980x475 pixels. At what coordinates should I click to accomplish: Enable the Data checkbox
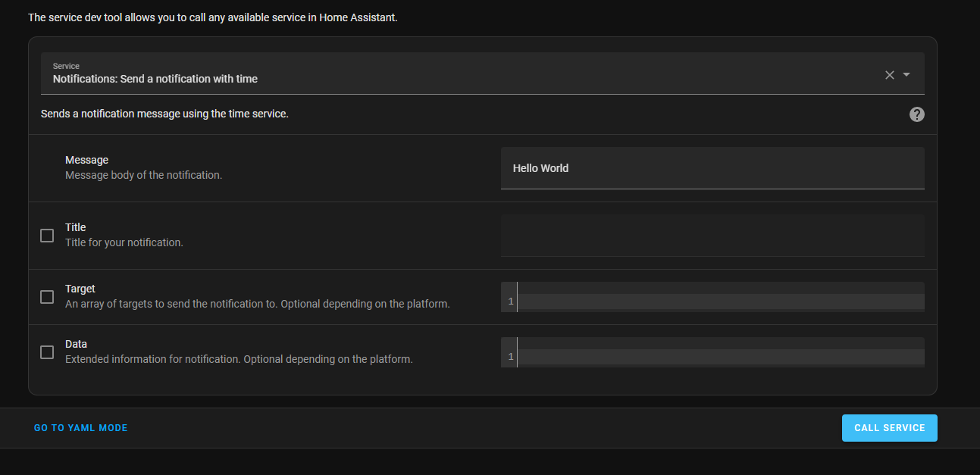point(46,352)
